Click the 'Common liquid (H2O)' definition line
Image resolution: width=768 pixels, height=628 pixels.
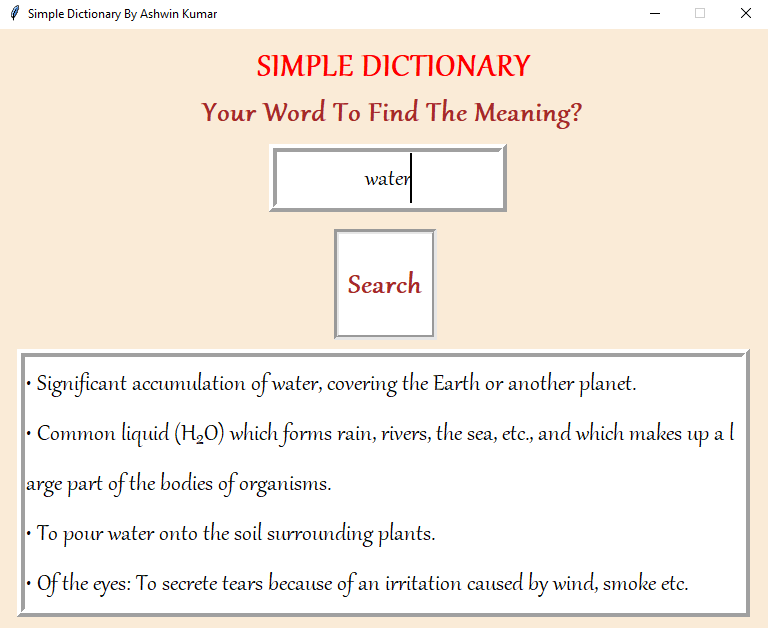click(x=380, y=434)
